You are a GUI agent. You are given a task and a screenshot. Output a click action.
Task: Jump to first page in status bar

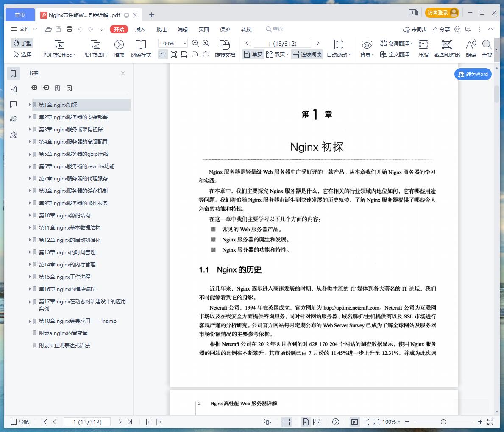point(45,422)
